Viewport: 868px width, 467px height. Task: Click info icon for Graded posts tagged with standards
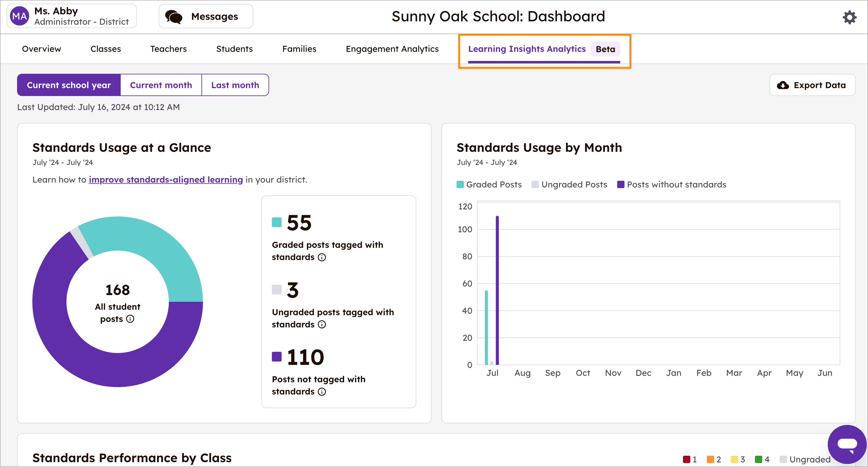(322, 257)
